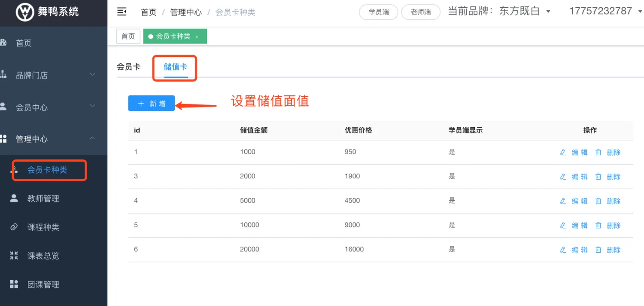Click the trash icon for the 20000 row
Image resolution: width=644 pixels, height=306 pixels.
[598, 250]
